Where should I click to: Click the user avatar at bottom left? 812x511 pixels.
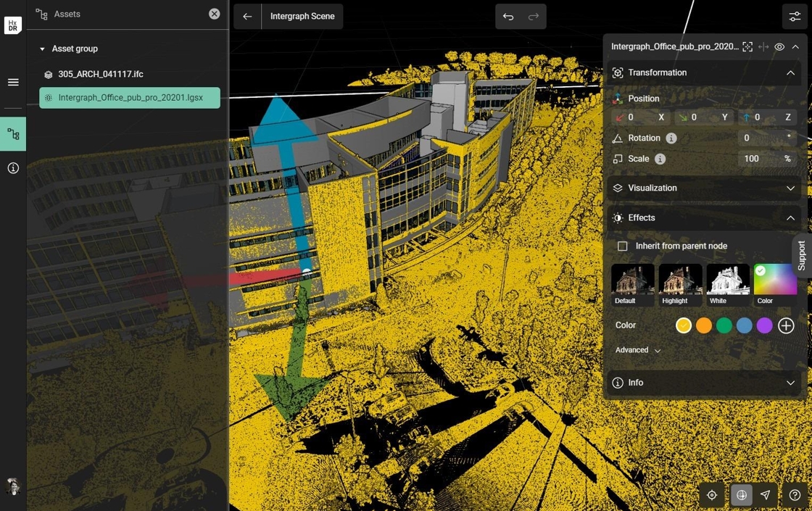point(12,486)
